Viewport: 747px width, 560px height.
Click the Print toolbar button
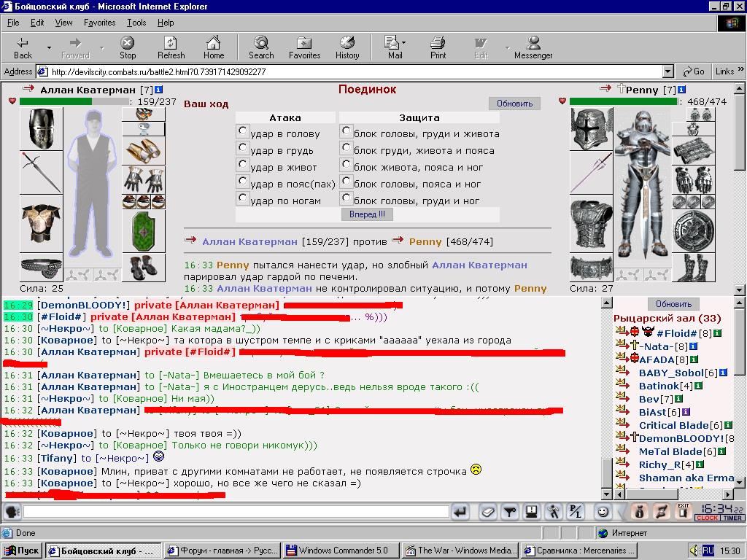point(438,47)
